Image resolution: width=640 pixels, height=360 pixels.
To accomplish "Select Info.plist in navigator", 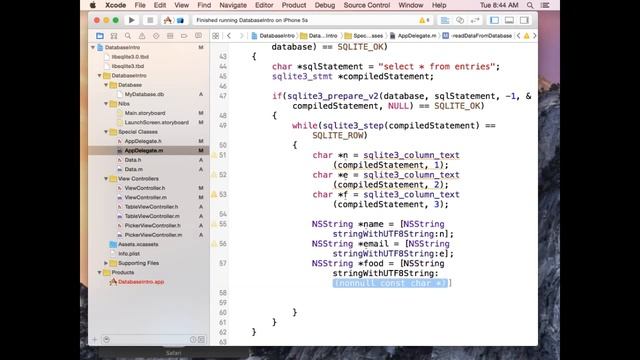I will (x=129, y=254).
